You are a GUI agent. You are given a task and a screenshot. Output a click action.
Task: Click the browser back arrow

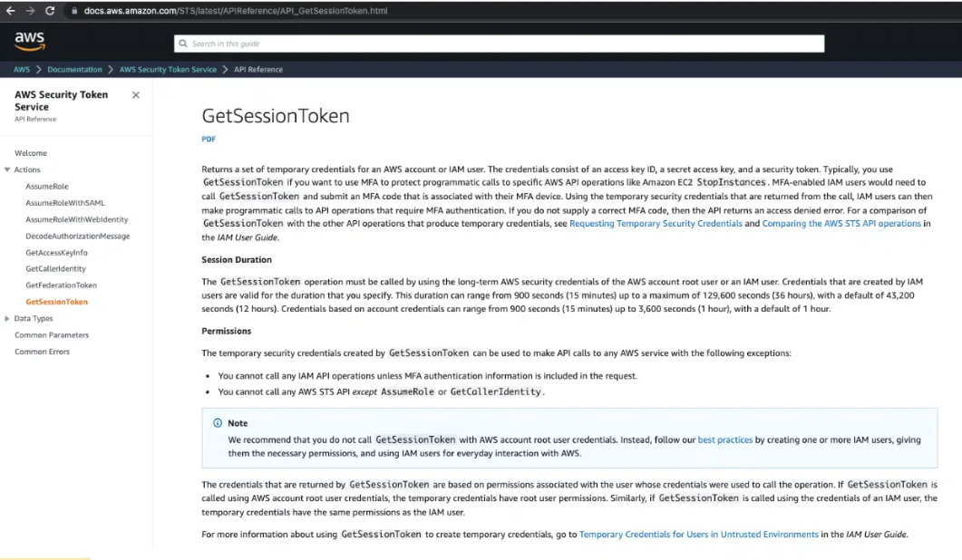coord(11,11)
